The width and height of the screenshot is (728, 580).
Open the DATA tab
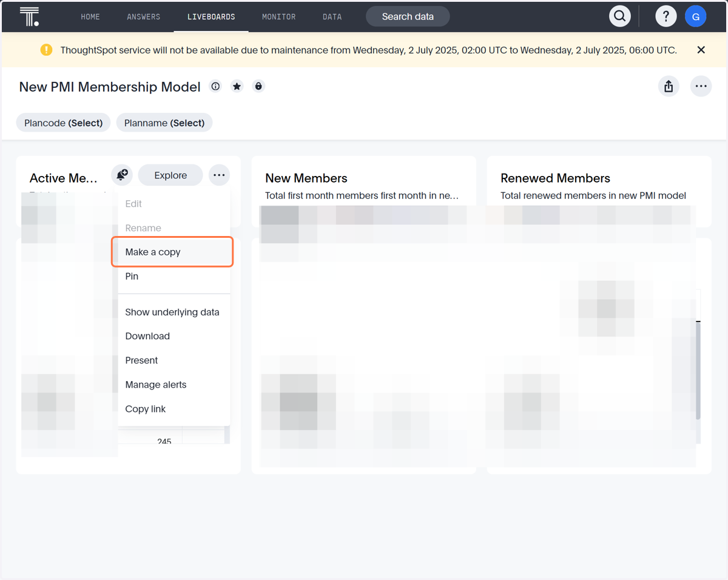click(x=332, y=16)
